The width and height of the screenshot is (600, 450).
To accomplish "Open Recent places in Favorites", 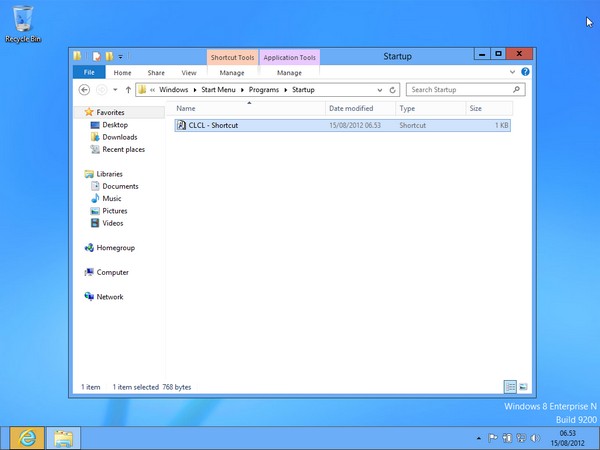I will click(x=117, y=149).
